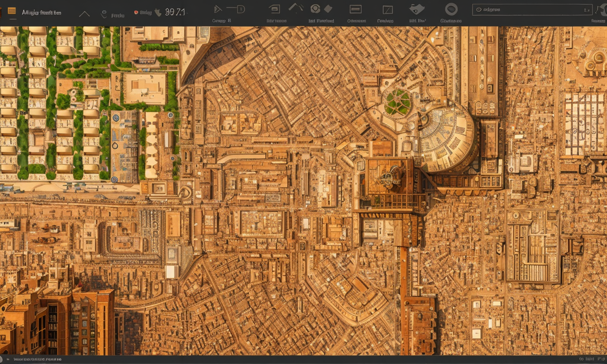Select the Bld Site flag tool
The width and height of the screenshot is (607, 364).
click(x=416, y=9)
